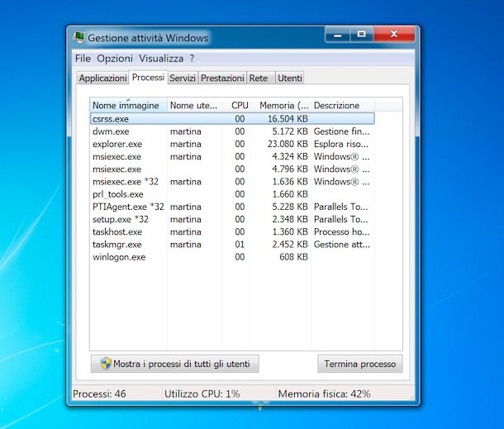Select msiexec.exe using 4.796 KB
The image size is (504, 429).
click(232, 169)
